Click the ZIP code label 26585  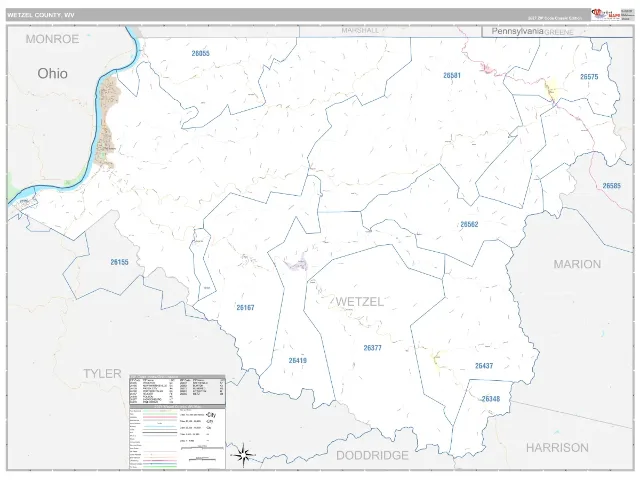611,186
